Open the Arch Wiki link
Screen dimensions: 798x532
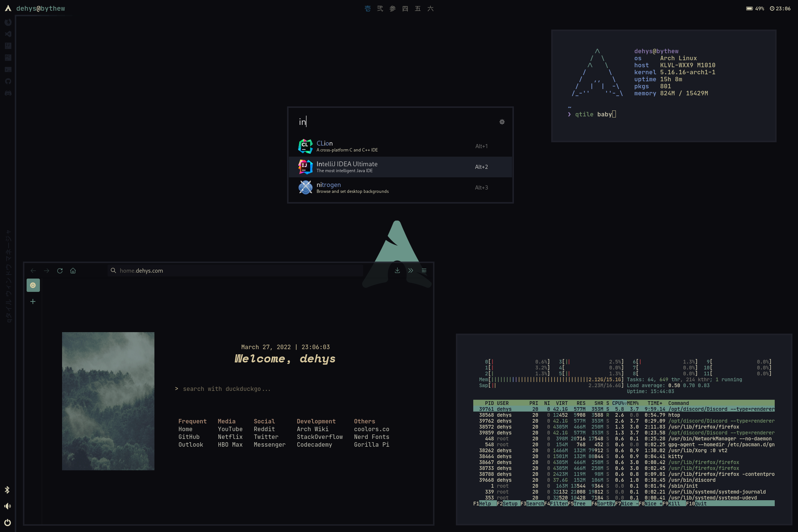point(312,429)
